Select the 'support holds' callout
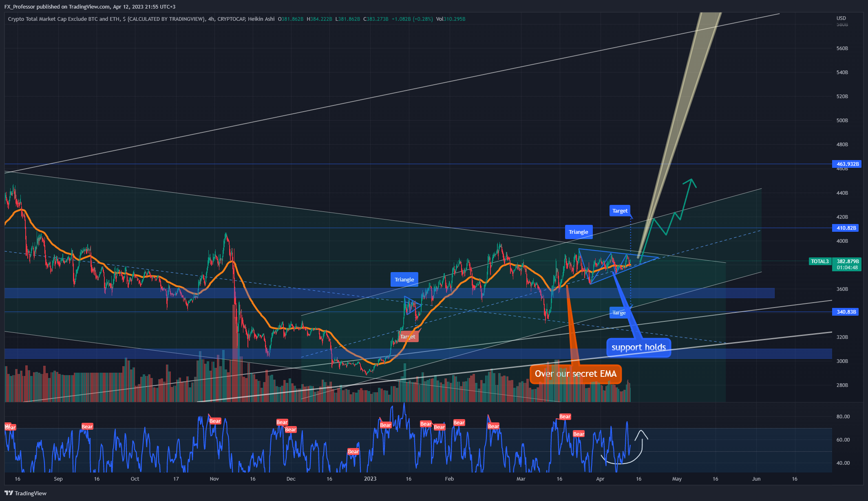 coord(638,347)
